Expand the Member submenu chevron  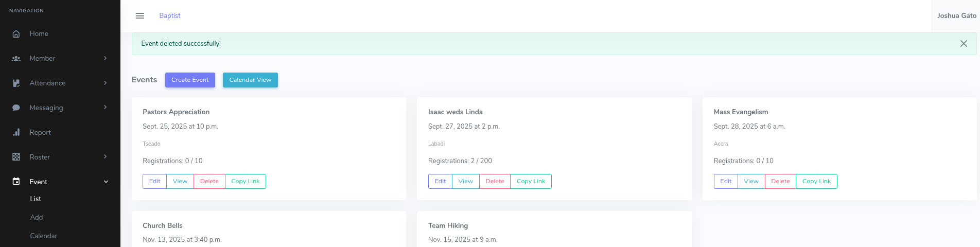pyautogui.click(x=106, y=59)
